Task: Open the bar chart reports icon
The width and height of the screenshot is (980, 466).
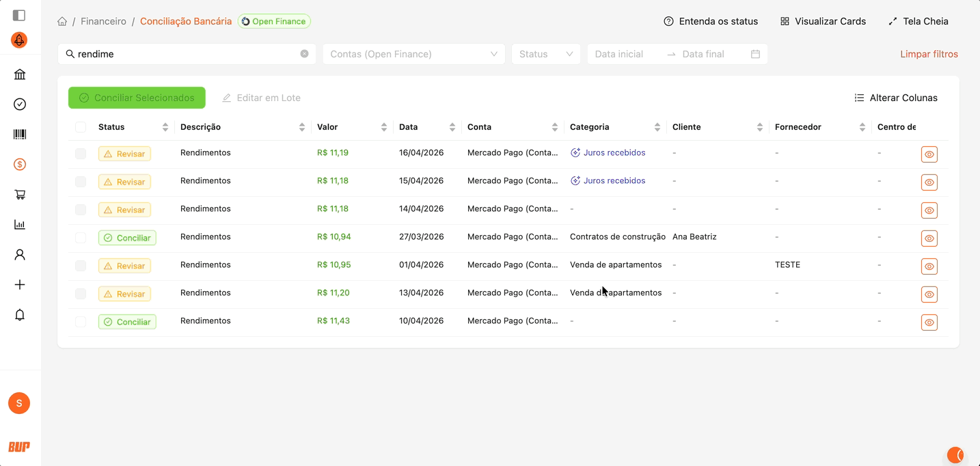Action: tap(20, 225)
